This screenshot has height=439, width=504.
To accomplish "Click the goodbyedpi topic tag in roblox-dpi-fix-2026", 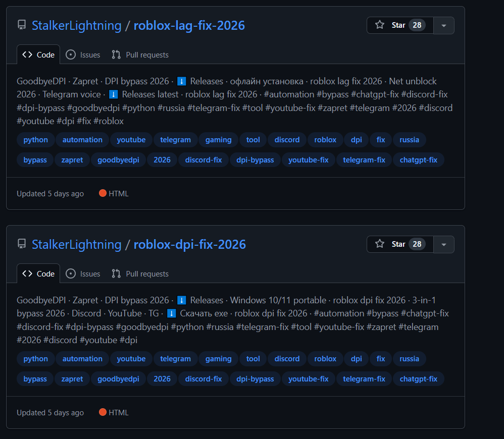I will coord(118,378).
